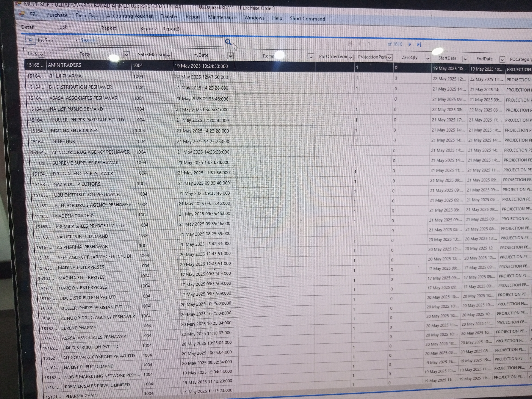Click inside the Search text box
The height and width of the screenshot is (399, 532).
click(161, 41)
